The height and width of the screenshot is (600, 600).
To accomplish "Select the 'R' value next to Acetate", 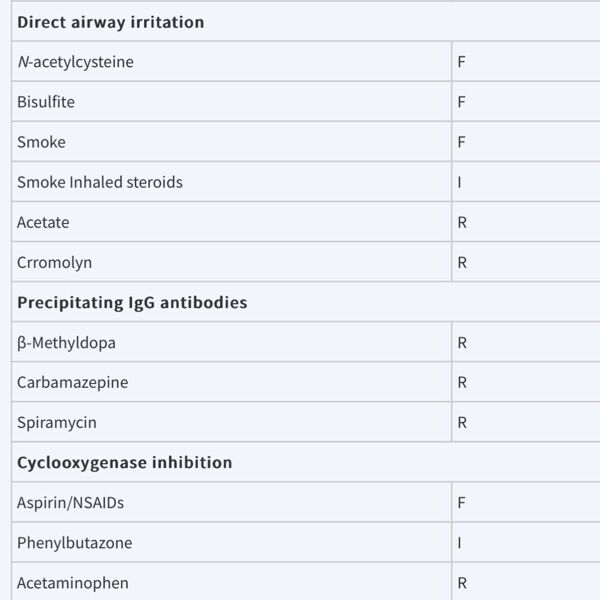I will tap(462, 222).
